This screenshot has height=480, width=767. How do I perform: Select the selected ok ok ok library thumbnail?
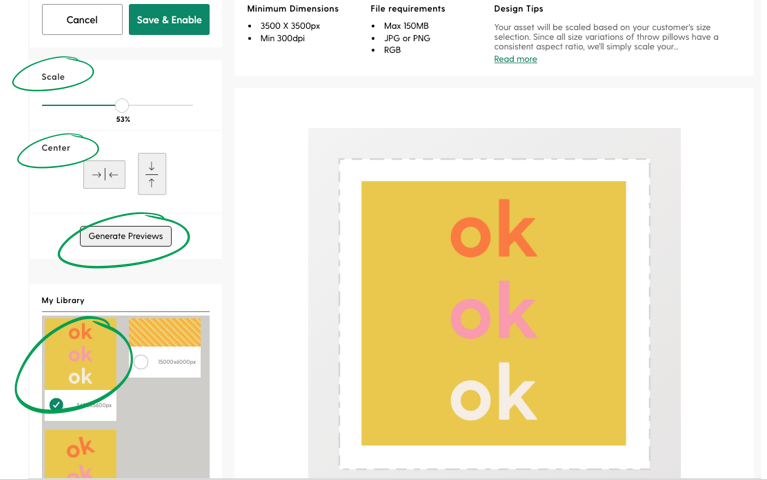pos(80,354)
